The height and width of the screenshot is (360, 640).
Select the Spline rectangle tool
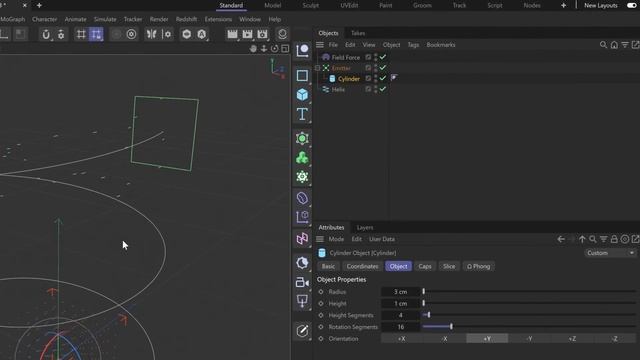pos(302,76)
